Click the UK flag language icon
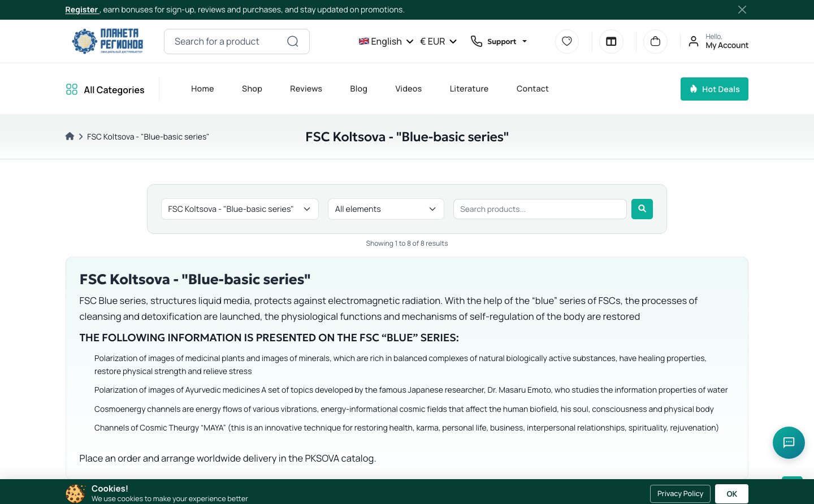 click(x=364, y=41)
